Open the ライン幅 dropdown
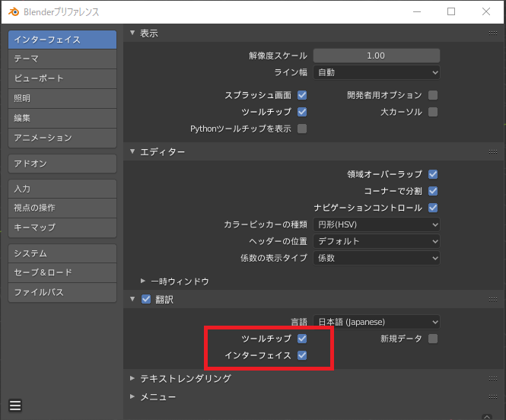506x420 pixels. point(377,72)
